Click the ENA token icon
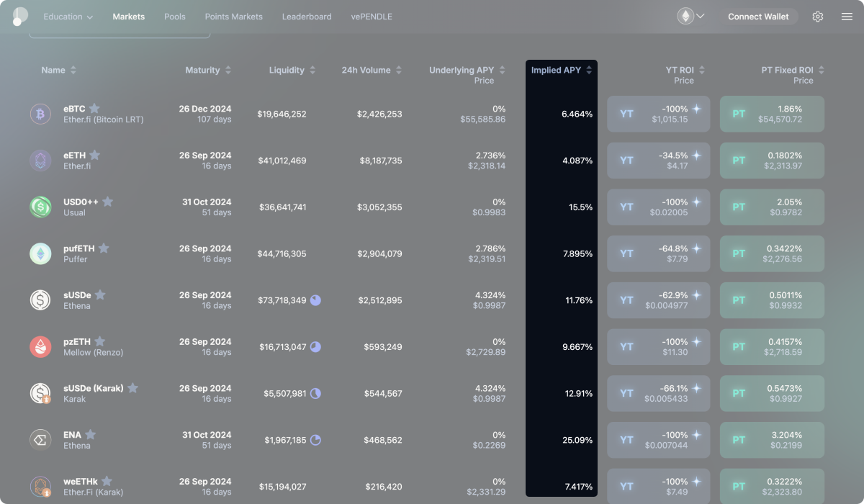864x504 pixels. 40,440
